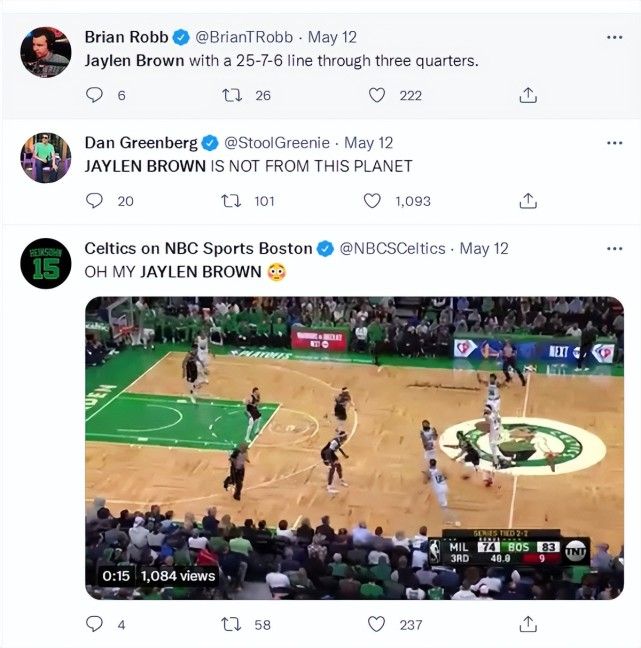641x648 pixels.
Task: Open more options on Celtics NBC tweet
Action: click(x=614, y=248)
